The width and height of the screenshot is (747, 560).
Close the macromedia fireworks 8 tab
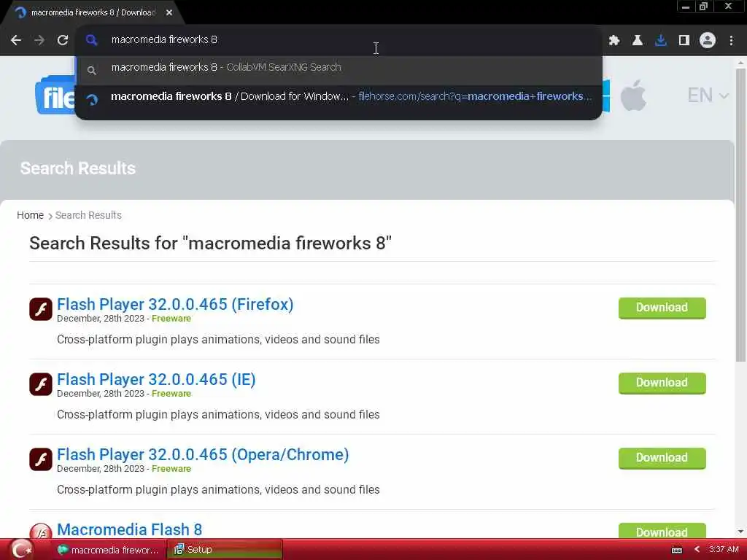[169, 12]
